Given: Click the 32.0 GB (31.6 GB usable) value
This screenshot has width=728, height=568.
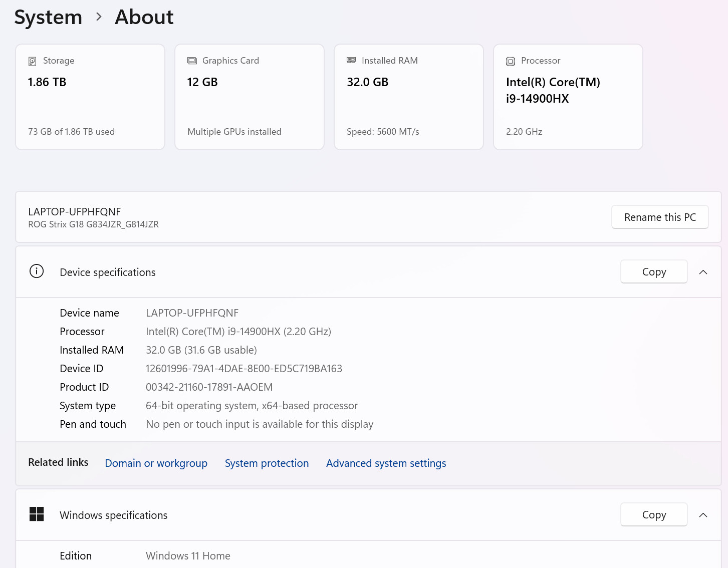Looking at the screenshot, I should 201,350.
